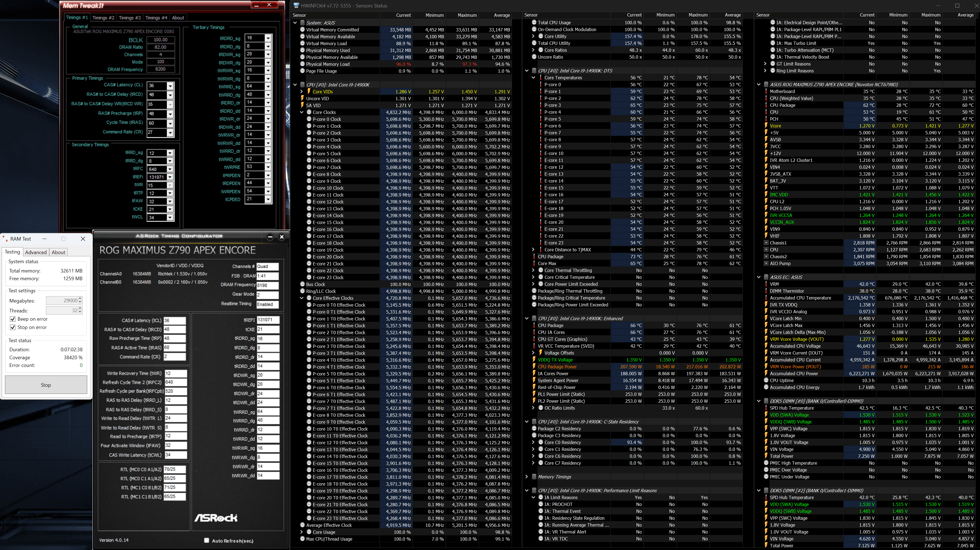Click the PMIC High Temperature sensor icon
Image resolution: width=980 pixels, height=550 pixels.
(766, 463)
